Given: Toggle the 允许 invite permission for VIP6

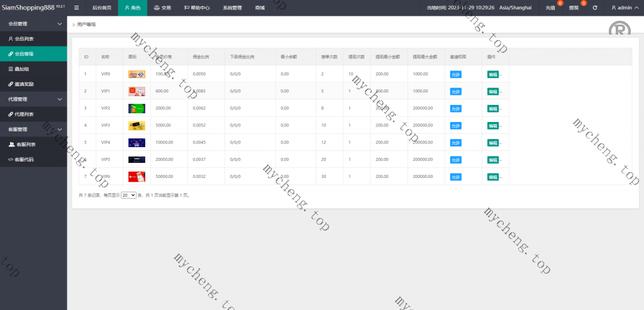Looking at the screenshot, I should pos(456,177).
